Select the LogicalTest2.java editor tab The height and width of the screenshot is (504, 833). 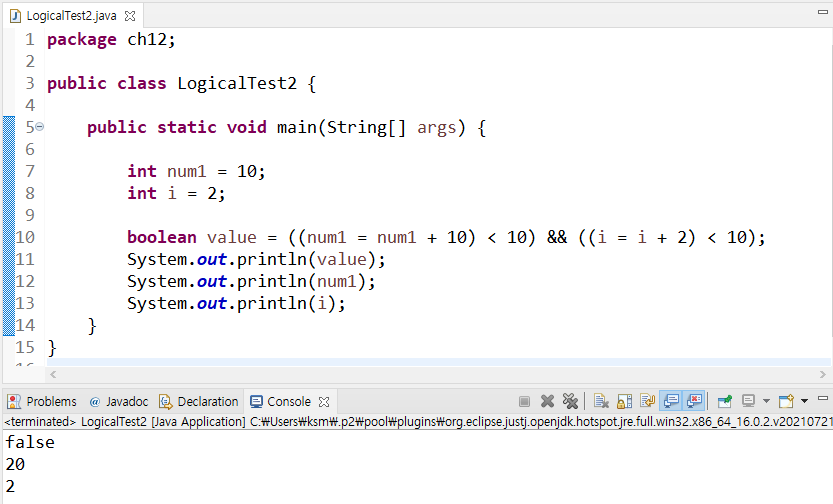point(71,16)
